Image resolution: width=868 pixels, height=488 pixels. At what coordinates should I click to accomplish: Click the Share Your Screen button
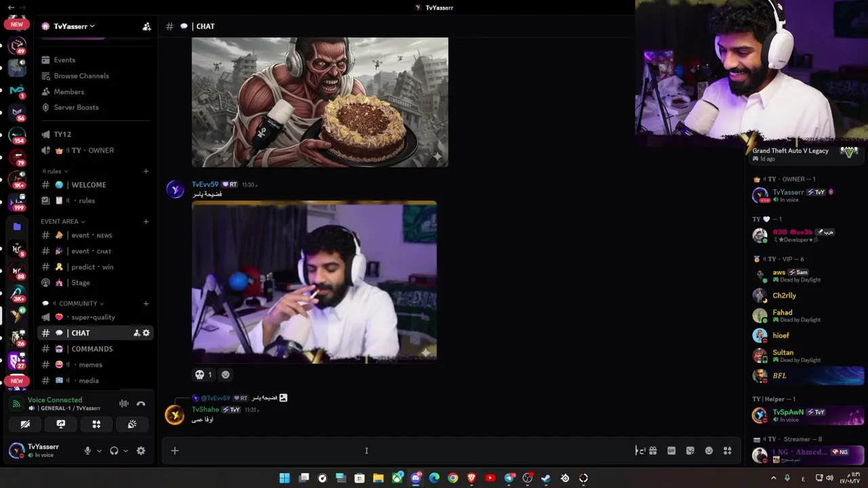coord(61,424)
